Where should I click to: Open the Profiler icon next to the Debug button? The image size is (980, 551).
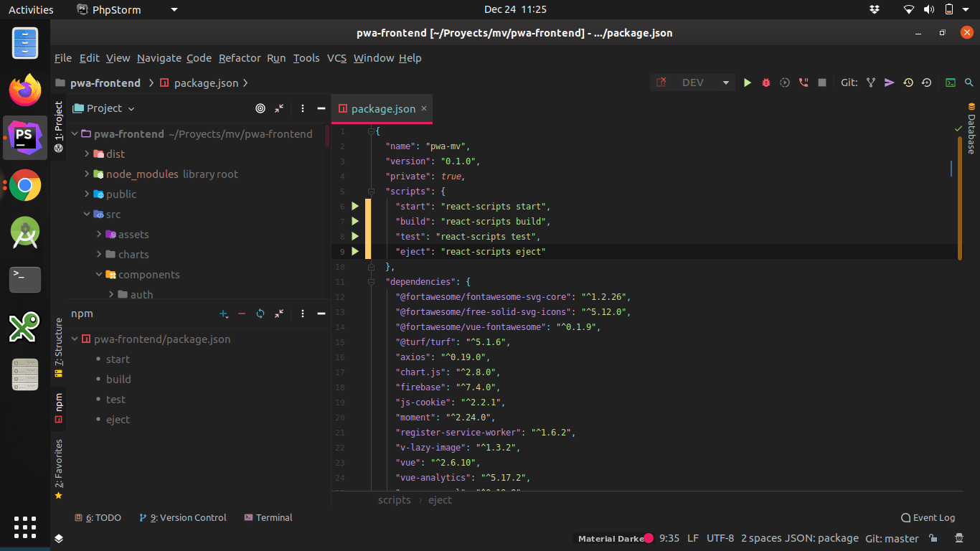801,83
